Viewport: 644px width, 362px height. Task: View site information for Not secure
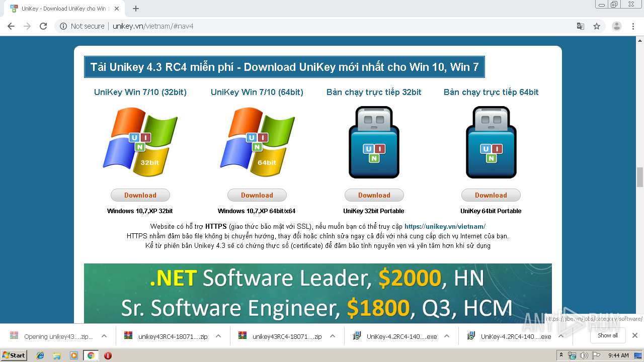pyautogui.click(x=82, y=26)
